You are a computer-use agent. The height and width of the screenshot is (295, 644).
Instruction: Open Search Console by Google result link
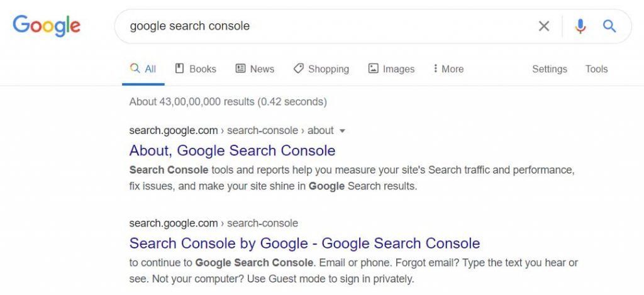304,243
